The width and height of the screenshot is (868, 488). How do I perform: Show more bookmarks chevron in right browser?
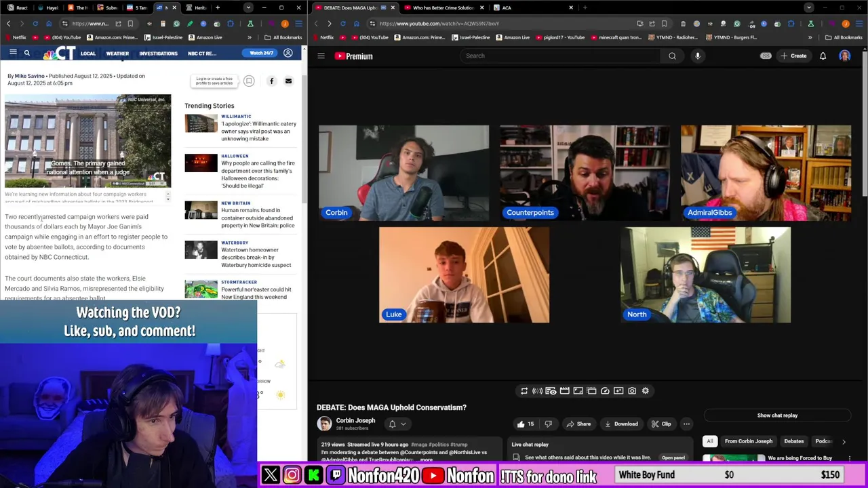coord(810,37)
